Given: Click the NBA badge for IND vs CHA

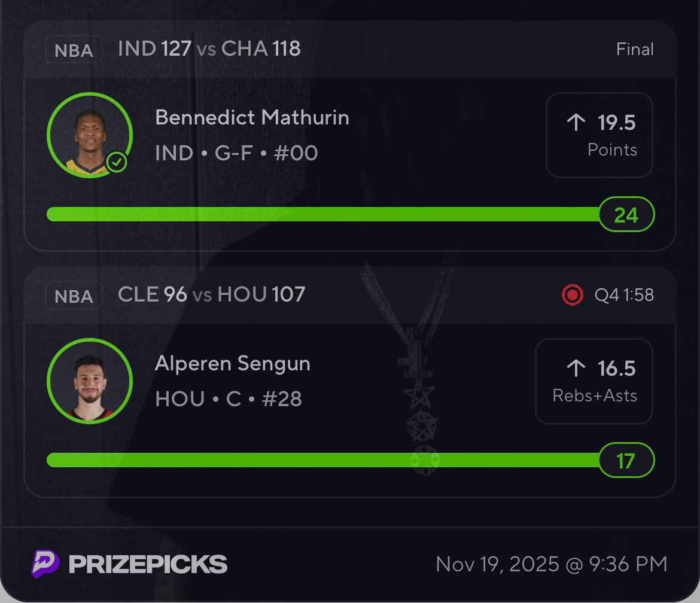Looking at the screenshot, I should coord(74,50).
